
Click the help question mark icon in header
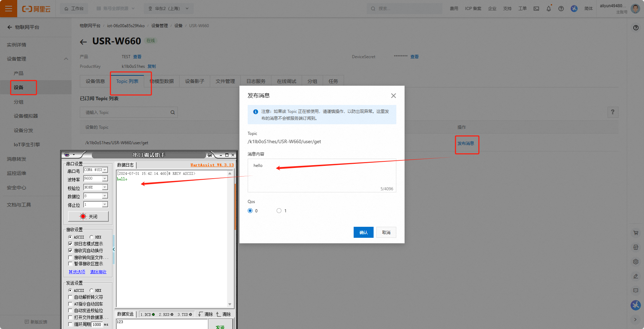(x=561, y=9)
